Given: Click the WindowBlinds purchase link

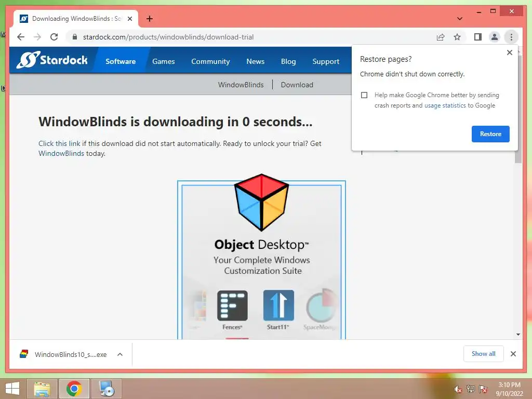Looking at the screenshot, I should point(61,153).
